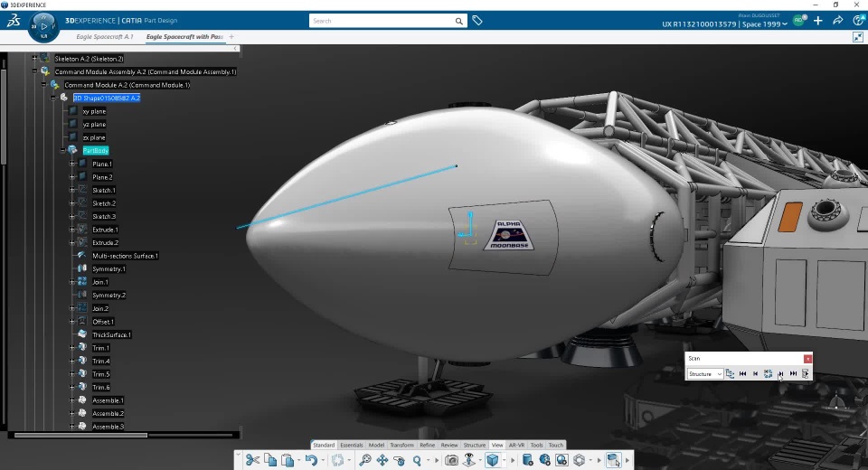Viewport: 868px width, 470px height.
Task: Click the tree panel horizontal scrollbar
Action: (80, 435)
